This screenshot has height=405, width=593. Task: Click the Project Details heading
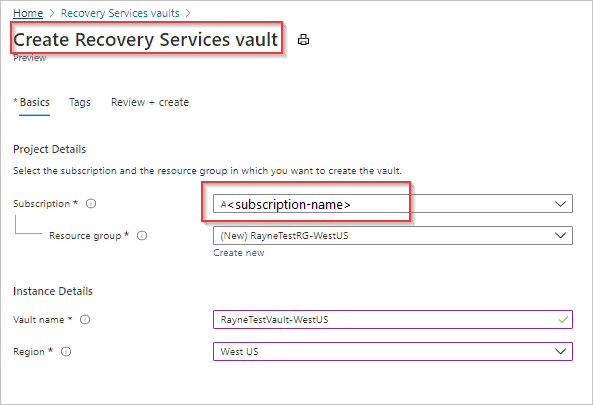[x=50, y=149]
